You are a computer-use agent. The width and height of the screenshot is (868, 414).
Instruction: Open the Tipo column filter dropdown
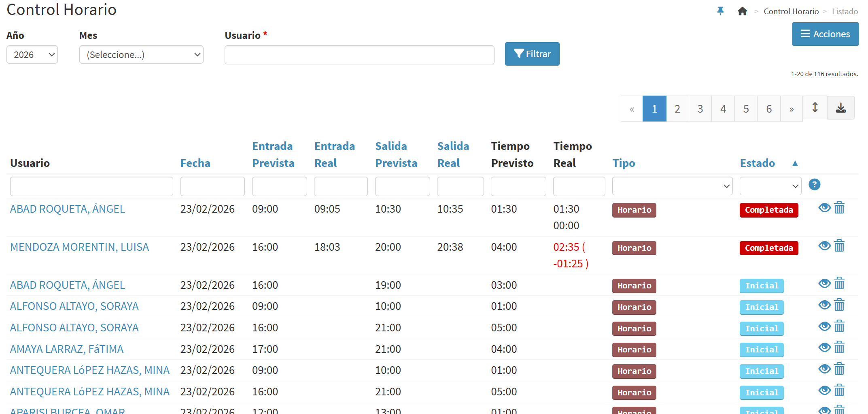pyautogui.click(x=672, y=186)
